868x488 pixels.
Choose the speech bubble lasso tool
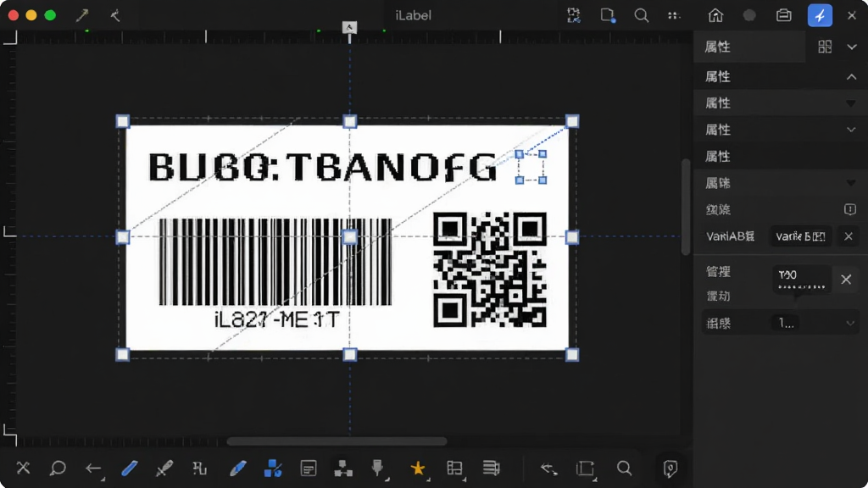[58, 468]
